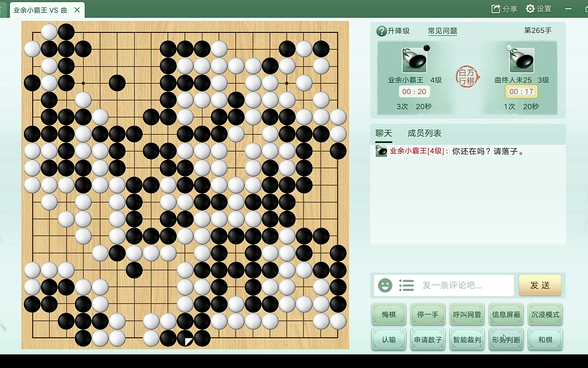This screenshot has height=368, width=588.
Task: Toggle 信息屏蔽 message blocking
Action: (506, 314)
